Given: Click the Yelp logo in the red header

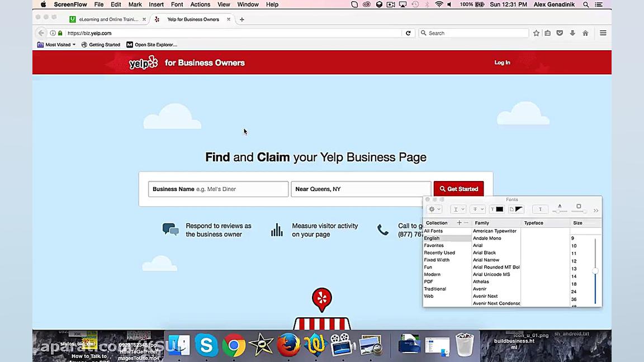Looking at the screenshot, I should tap(143, 63).
